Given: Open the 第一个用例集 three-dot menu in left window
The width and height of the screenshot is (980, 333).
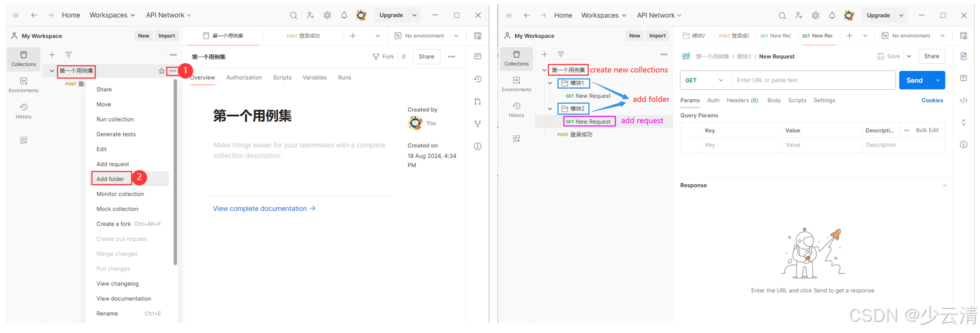Looking at the screenshot, I should tap(172, 71).
